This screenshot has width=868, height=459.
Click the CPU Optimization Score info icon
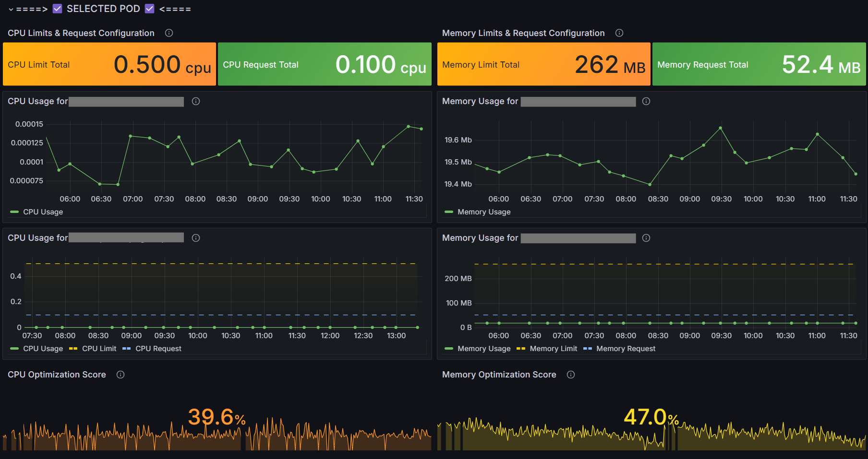[x=120, y=375]
